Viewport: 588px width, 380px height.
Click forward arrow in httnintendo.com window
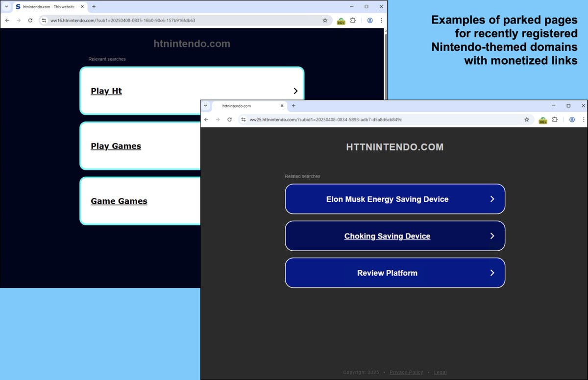click(x=218, y=119)
